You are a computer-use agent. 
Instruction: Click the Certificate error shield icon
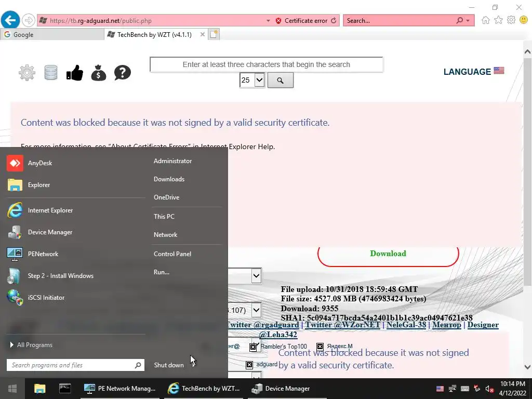[x=278, y=21]
